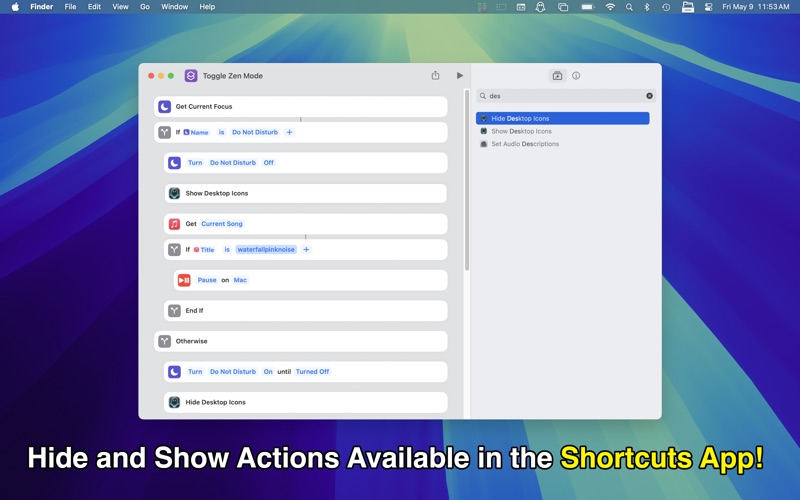This screenshot has width=800, height=500.
Task: Select Hide Desktop Icons in search results
Action: click(x=563, y=118)
